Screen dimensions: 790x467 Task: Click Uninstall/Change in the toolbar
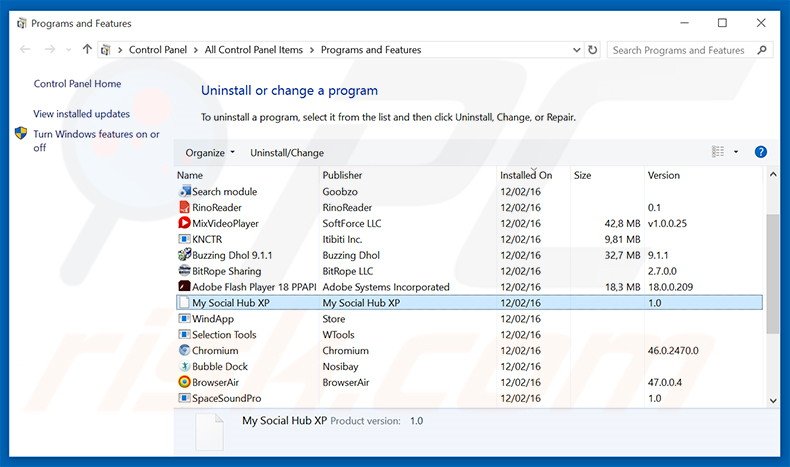tap(287, 153)
